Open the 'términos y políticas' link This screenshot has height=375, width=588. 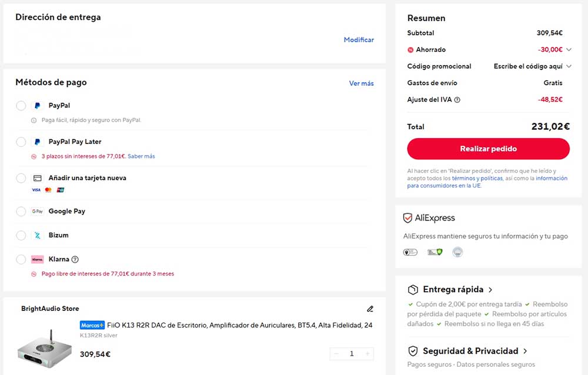[x=477, y=179]
